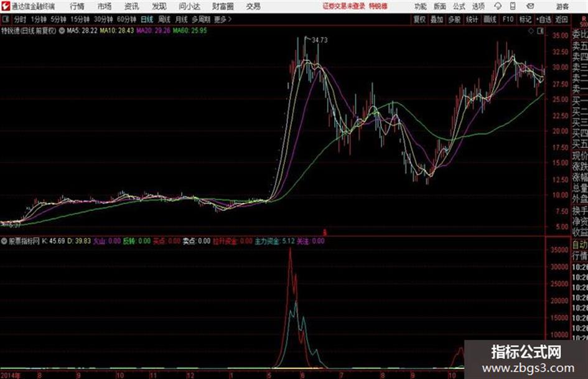Open the mail envelope icon
588x379 pixels.
[530, 6]
